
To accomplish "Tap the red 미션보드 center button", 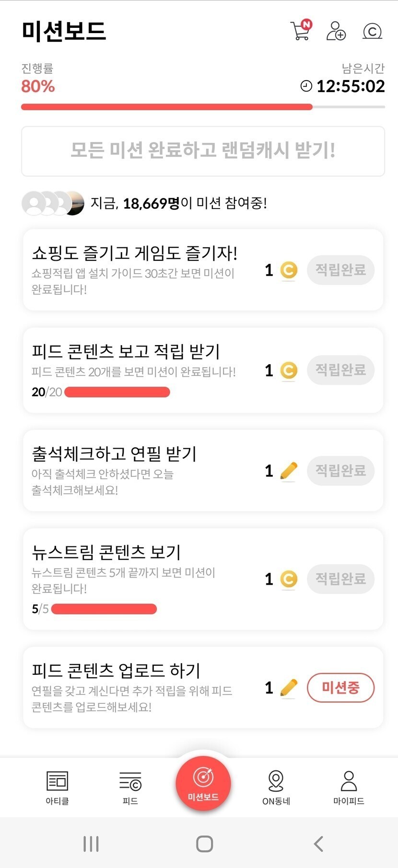I will click(203, 783).
